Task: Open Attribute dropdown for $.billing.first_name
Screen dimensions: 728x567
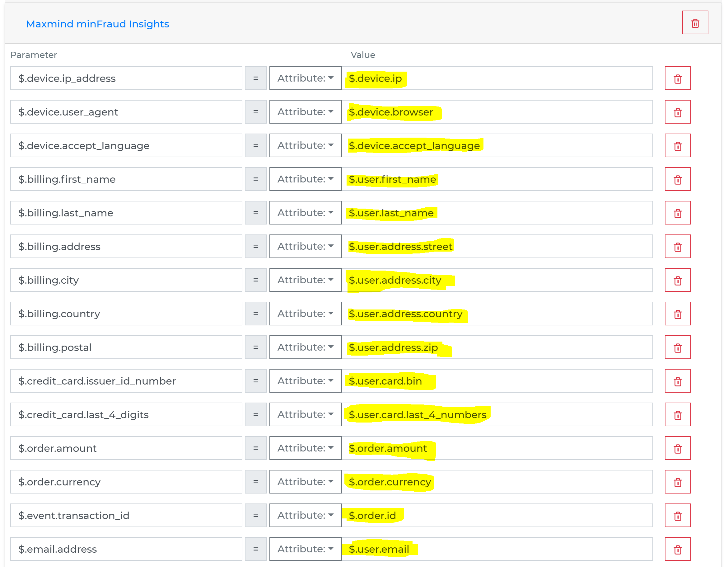Action: click(305, 179)
